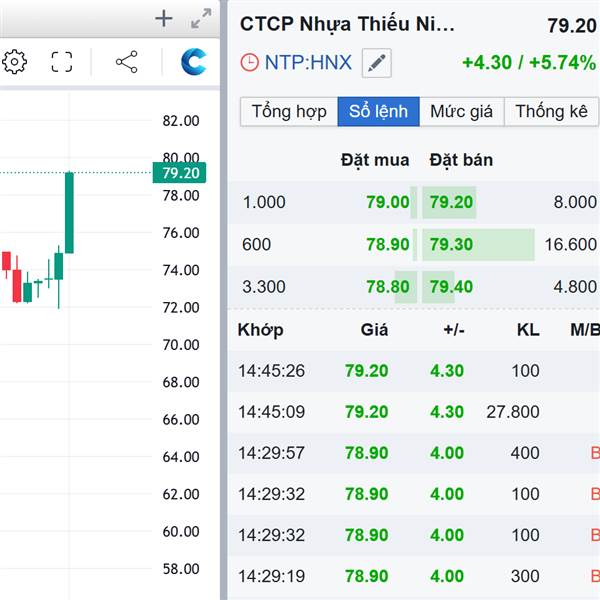
Task: Open chart settings gear icon
Action: (15, 62)
